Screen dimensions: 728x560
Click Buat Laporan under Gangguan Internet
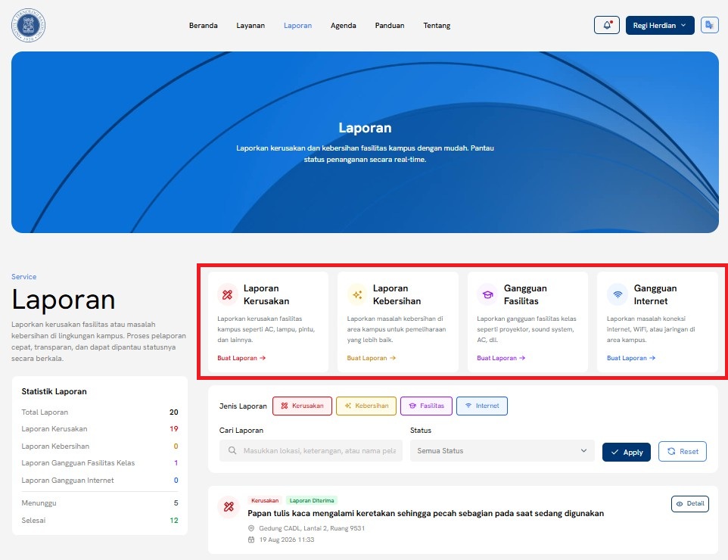(x=631, y=358)
